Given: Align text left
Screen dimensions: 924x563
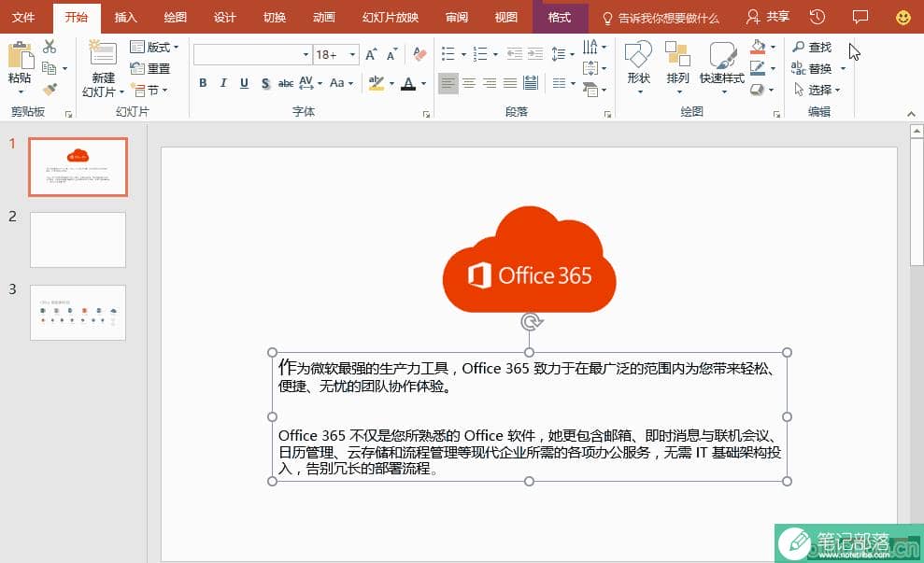Looking at the screenshot, I should click(448, 83).
